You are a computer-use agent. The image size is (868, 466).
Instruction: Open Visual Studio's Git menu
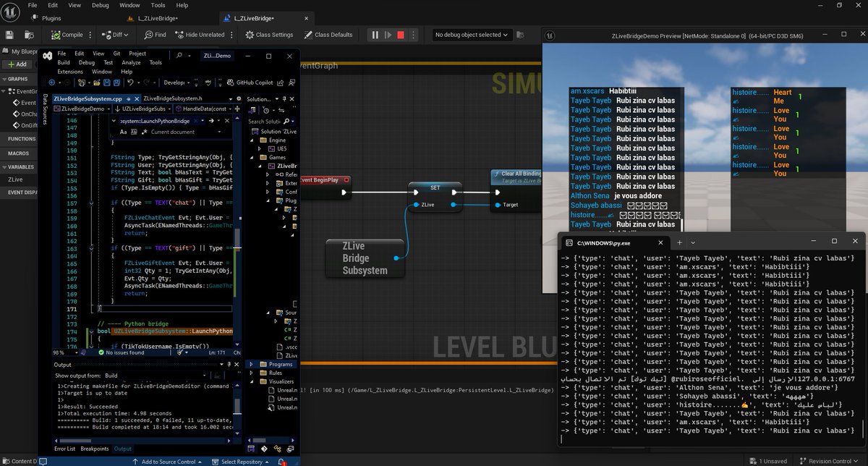click(x=116, y=54)
